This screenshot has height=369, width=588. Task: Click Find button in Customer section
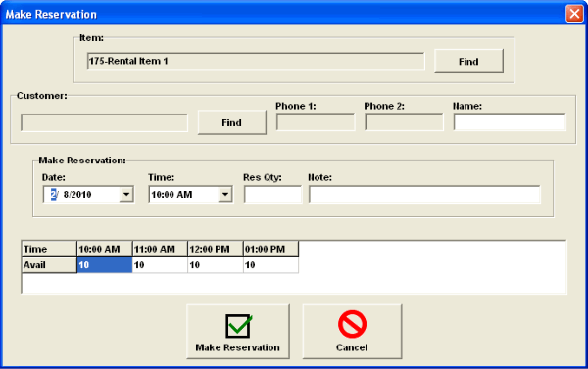pyautogui.click(x=231, y=122)
